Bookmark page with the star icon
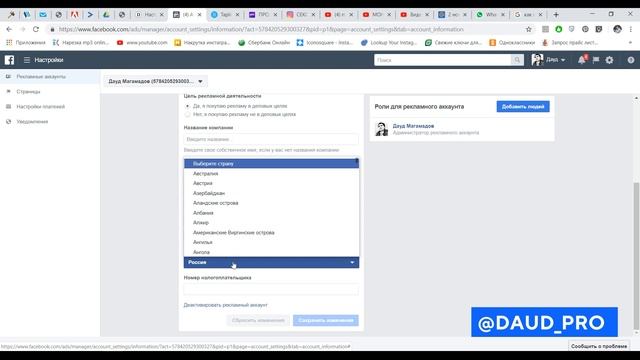Screen dimensions: 640x360 pos(529,29)
